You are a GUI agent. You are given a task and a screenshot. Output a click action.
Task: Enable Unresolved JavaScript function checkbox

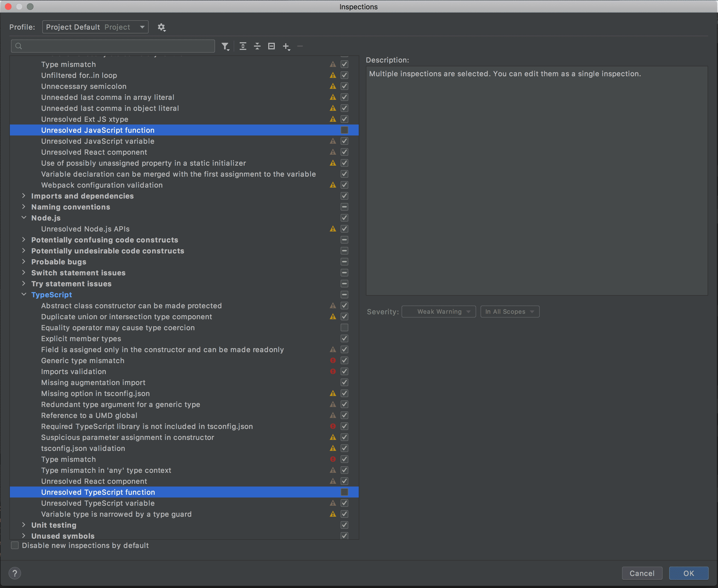pos(344,130)
